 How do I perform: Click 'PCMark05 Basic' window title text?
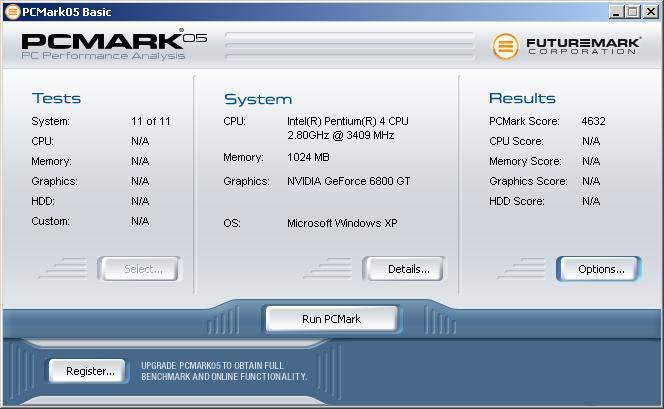[x=66, y=12]
